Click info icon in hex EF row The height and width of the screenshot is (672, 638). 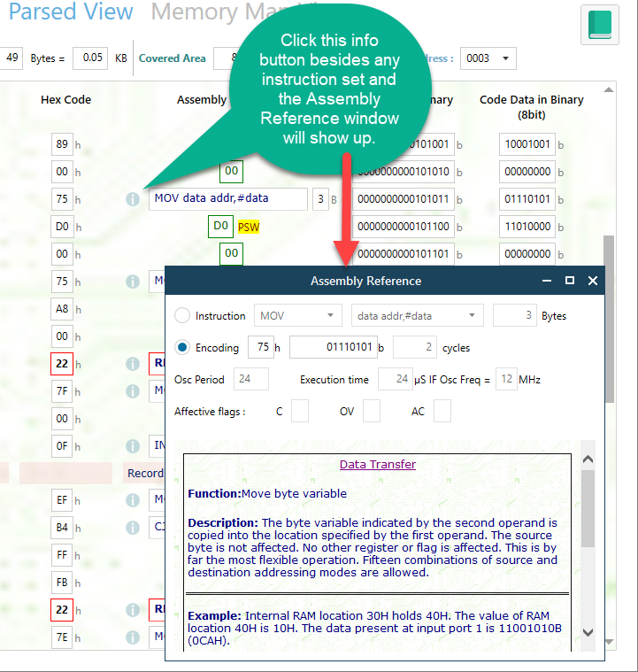[x=133, y=500]
